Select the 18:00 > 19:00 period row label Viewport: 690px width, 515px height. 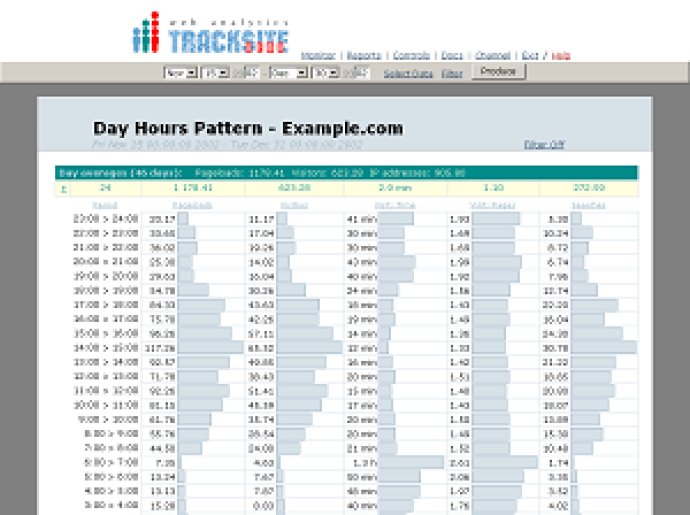tap(106, 291)
